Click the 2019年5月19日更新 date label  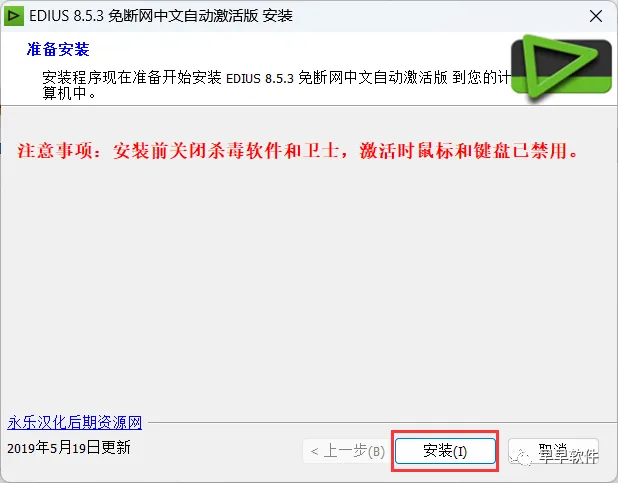tap(69, 448)
